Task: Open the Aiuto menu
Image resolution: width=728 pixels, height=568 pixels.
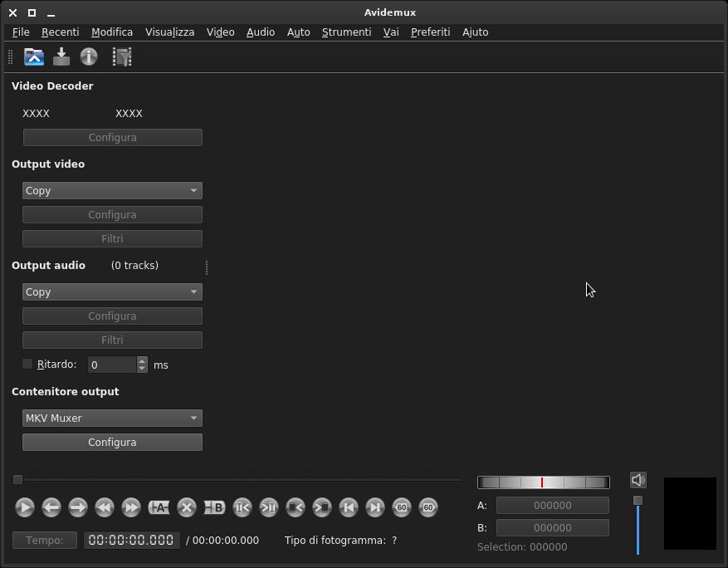Action: pos(475,32)
